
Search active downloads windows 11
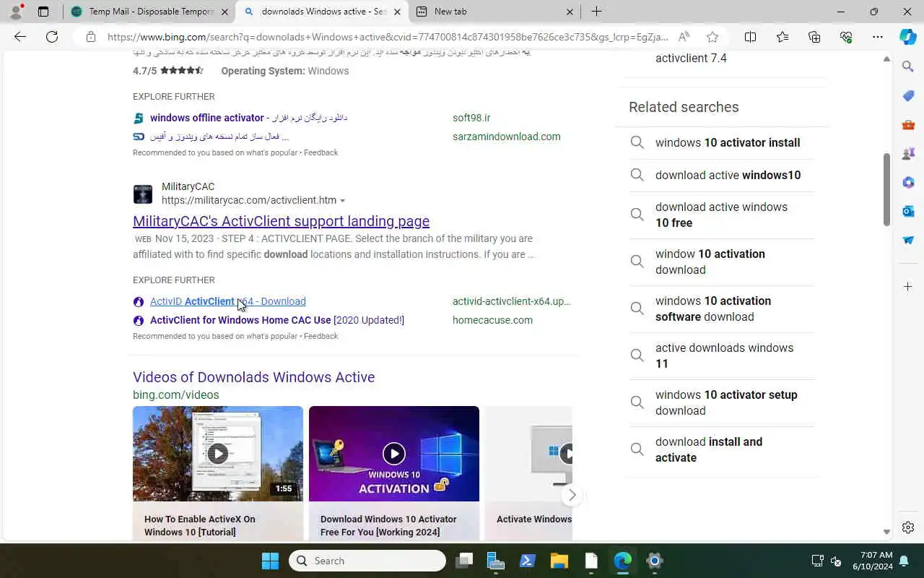tap(722, 355)
